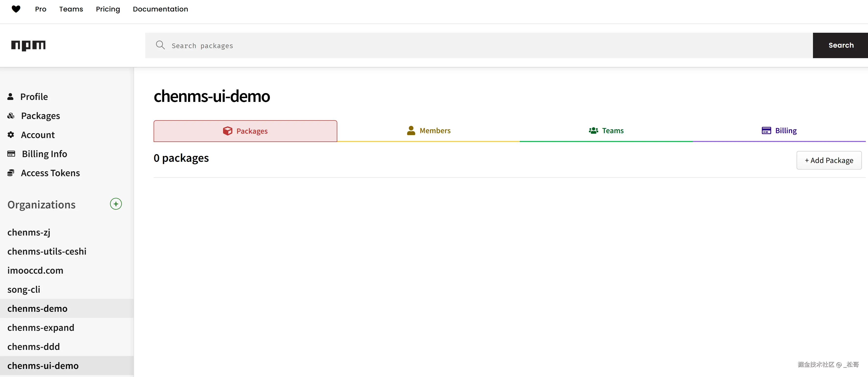Click the coins icon beside Access Tokens
The image size is (868, 377).
(x=11, y=173)
